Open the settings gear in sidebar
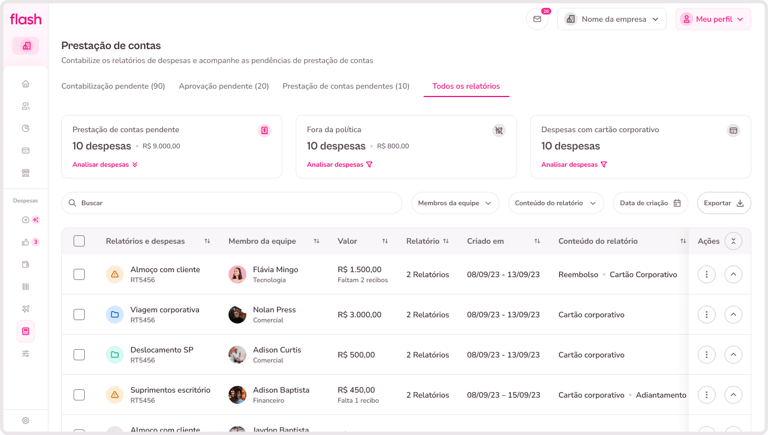This screenshot has height=435, width=768. coord(25,420)
